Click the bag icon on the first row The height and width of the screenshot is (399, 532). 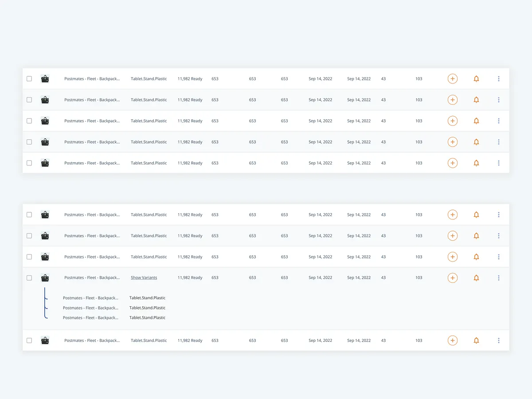click(x=45, y=78)
